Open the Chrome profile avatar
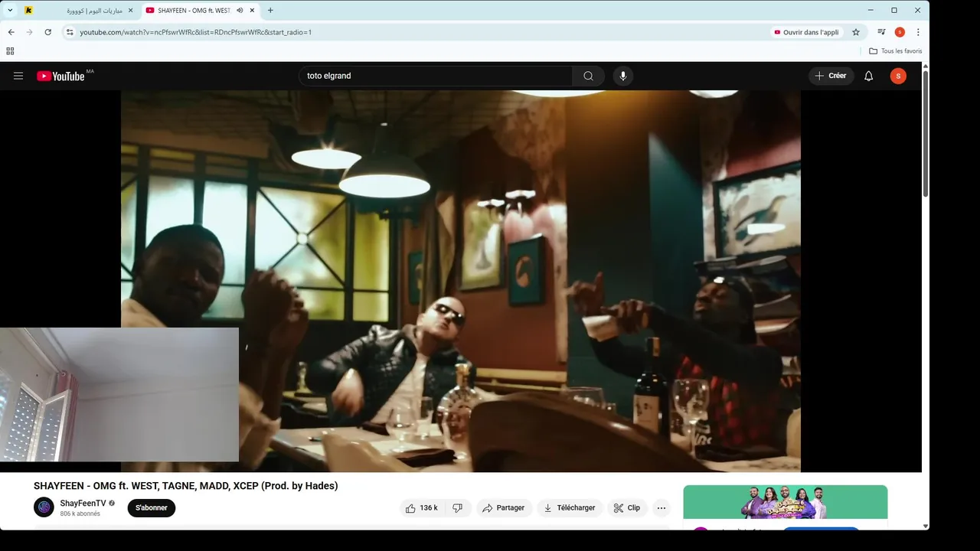 [x=900, y=32]
